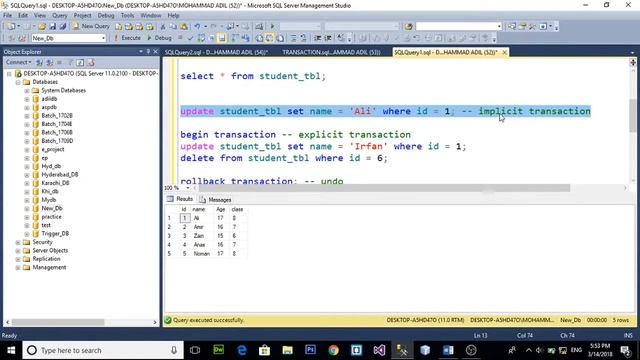The height and width of the screenshot is (360, 640).
Task: Click the Copy icon in toolbar
Action: coord(173,27)
